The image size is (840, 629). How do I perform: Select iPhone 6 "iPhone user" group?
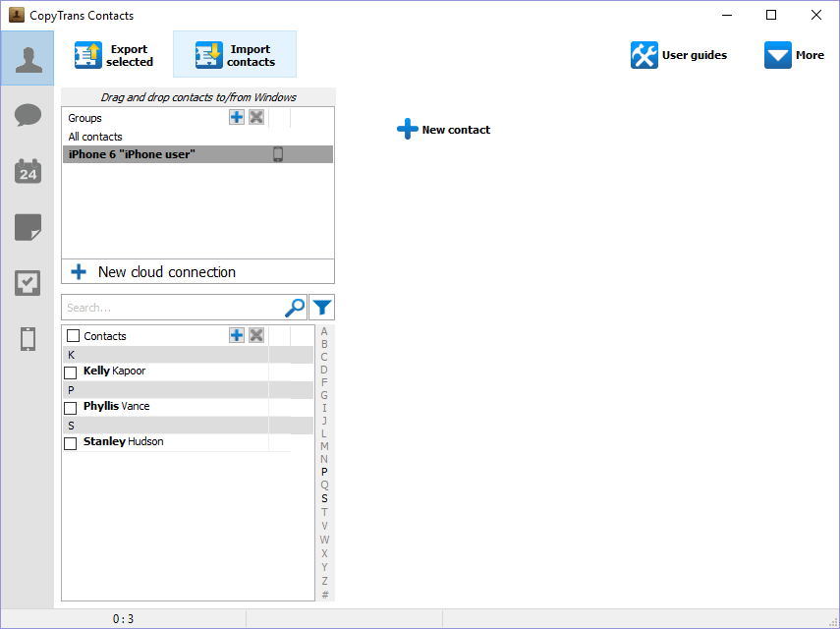click(197, 154)
